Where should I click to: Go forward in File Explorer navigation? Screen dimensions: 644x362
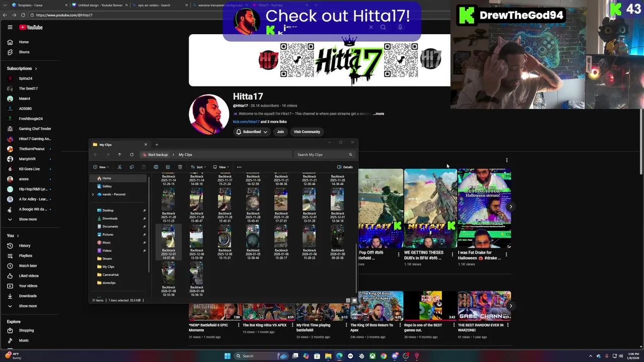point(107,154)
